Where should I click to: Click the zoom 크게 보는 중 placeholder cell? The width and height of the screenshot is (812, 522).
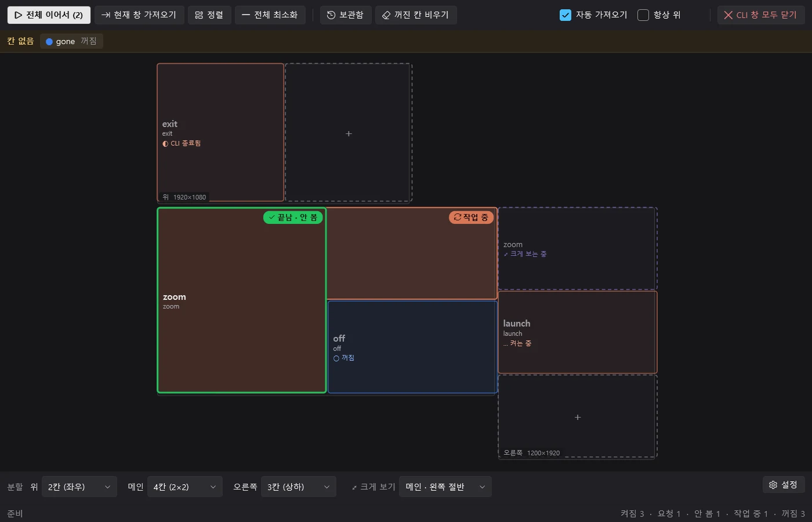[x=578, y=248]
